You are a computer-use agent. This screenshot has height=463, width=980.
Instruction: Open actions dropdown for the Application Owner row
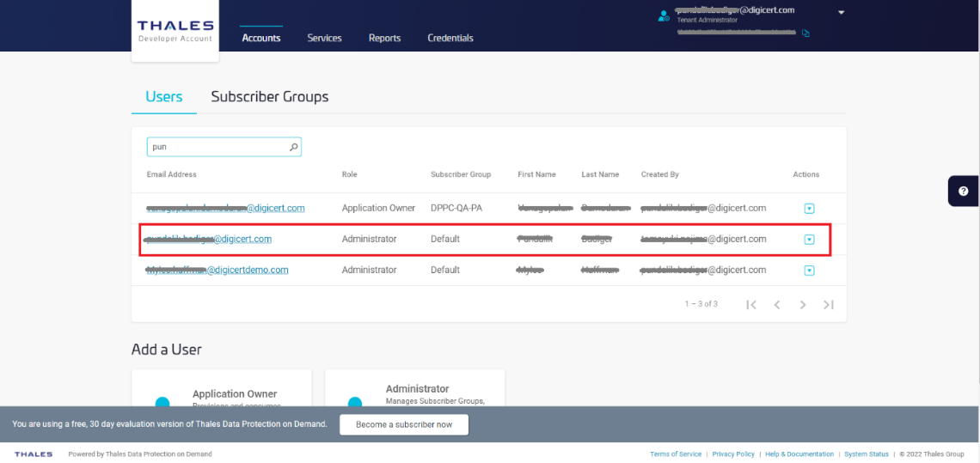[809, 209]
